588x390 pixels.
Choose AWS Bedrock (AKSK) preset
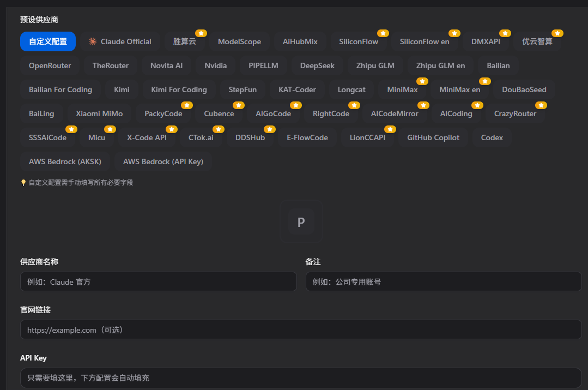tap(65, 161)
